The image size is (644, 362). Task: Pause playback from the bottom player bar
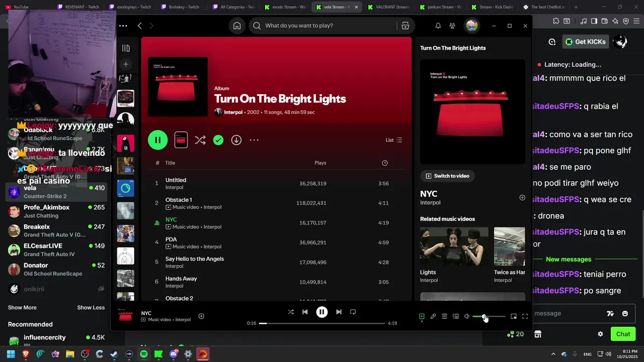[322, 312]
